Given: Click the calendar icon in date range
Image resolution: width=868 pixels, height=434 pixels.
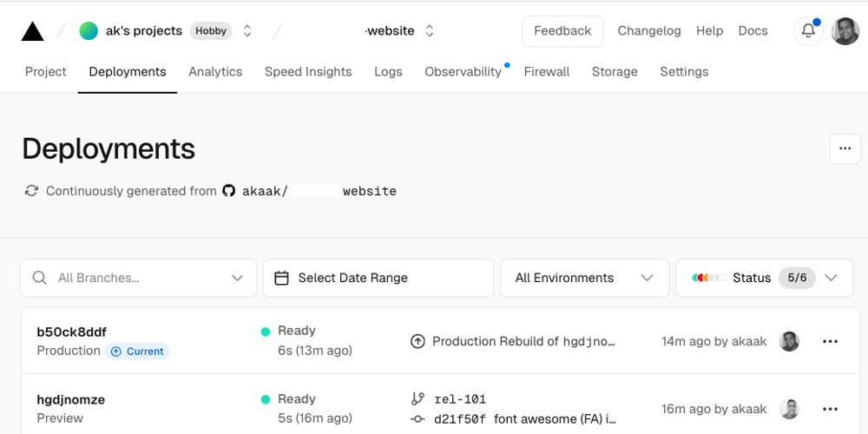Looking at the screenshot, I should [x=282, y=278].
